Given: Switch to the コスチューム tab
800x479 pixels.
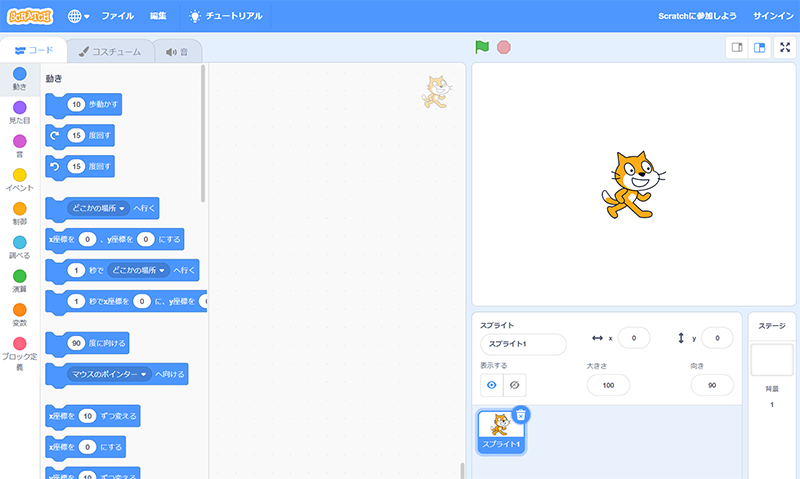Looking at the screenshot, I should click(110, 52).
